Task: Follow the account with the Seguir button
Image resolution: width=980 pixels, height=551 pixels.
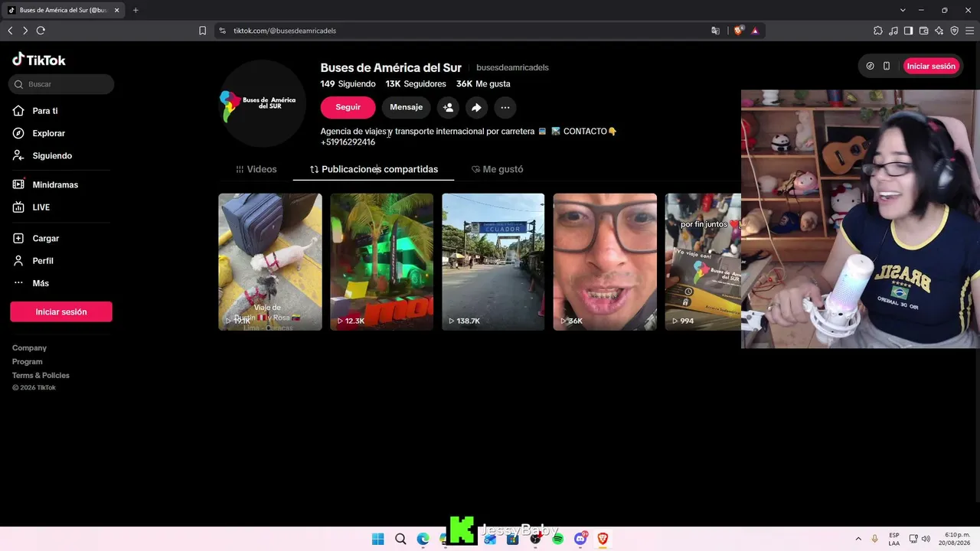Action: click(x=348, y=107)
